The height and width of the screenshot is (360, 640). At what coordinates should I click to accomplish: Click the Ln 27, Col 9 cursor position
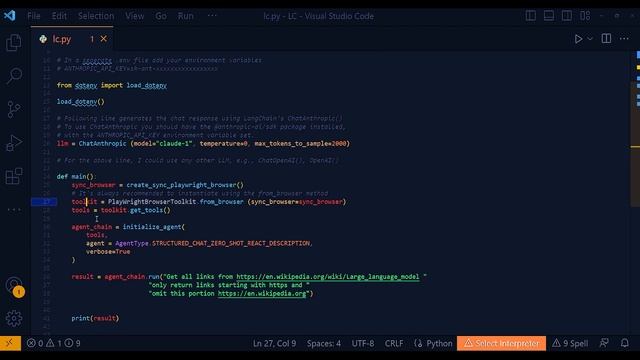coord(274,343)
